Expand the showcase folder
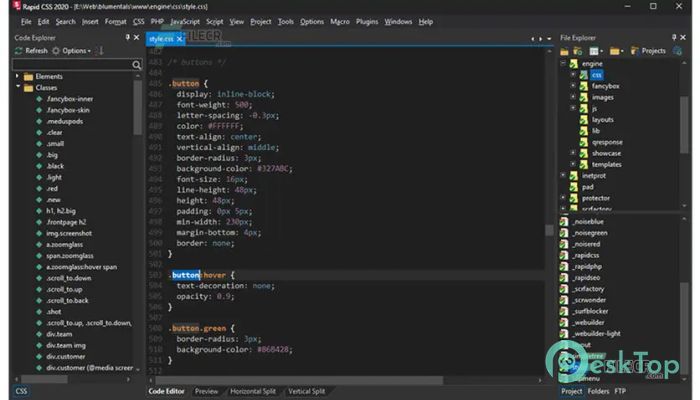 573,153
